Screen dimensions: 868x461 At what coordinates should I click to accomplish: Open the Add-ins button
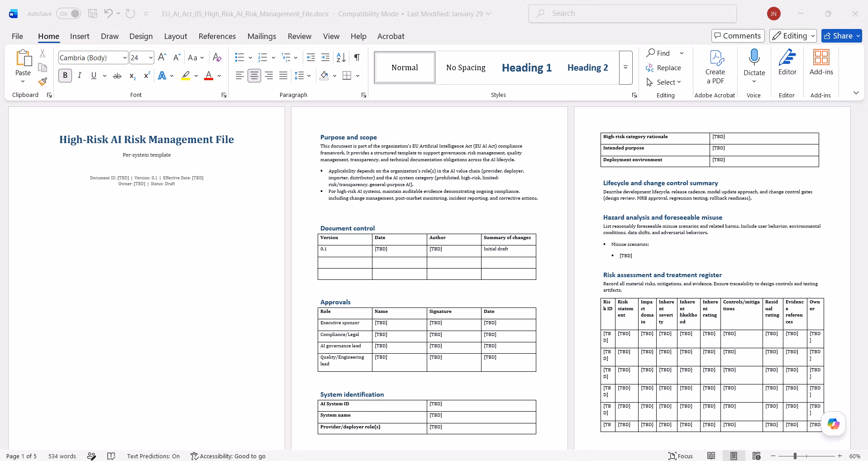[x=821, y=62]
